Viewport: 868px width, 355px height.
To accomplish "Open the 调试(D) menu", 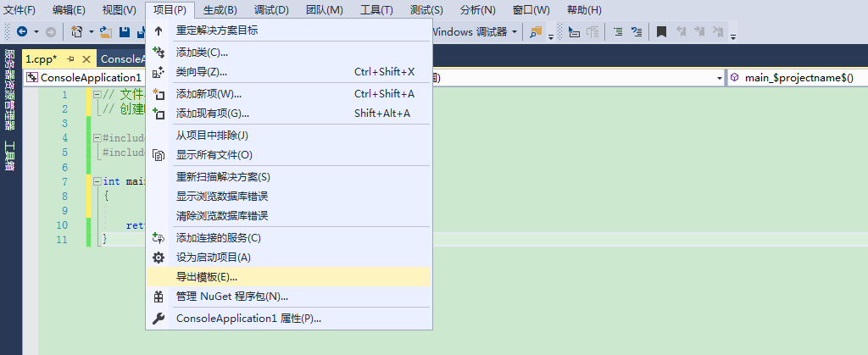I will (x=271, y=10).
